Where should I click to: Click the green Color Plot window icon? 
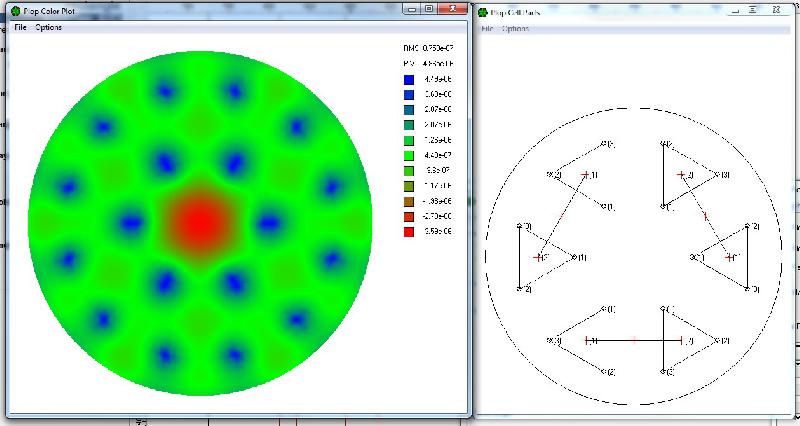[x=15, y=11]
